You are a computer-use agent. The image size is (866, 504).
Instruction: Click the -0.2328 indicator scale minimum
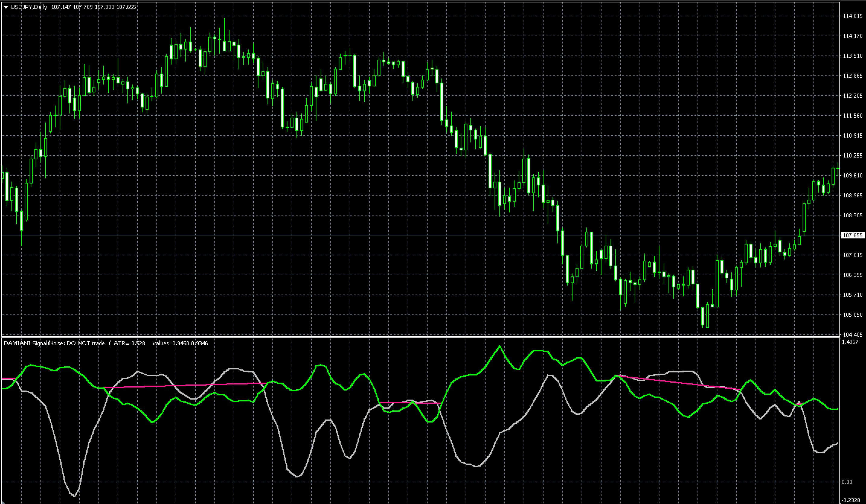851,500
